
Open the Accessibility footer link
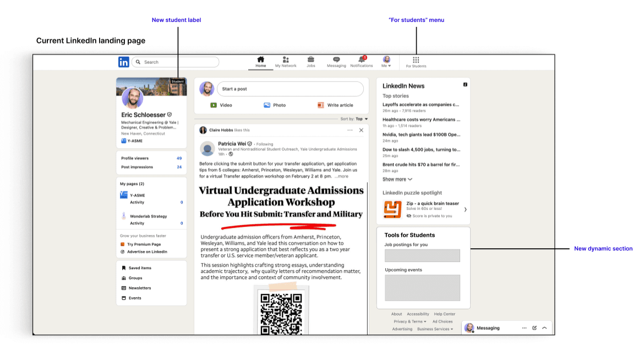(x=418, y=314)
